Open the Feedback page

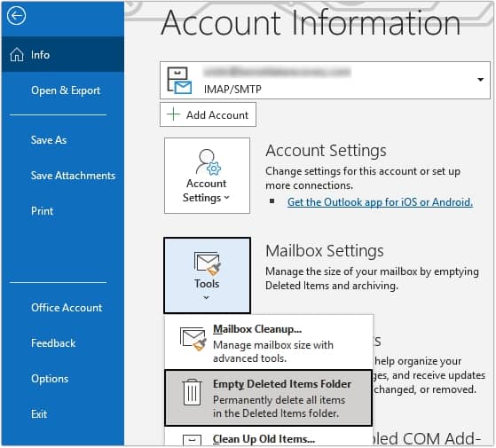(x=53, y=343)
